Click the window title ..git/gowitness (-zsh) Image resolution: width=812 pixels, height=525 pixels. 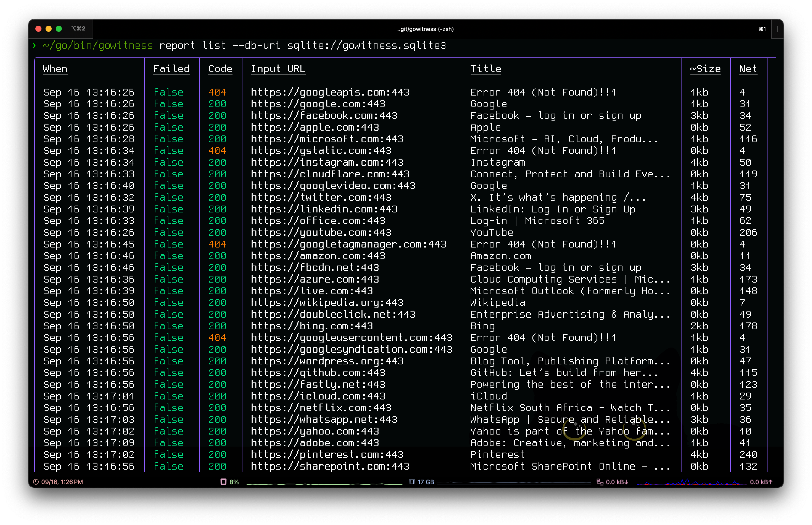point(425,29)
